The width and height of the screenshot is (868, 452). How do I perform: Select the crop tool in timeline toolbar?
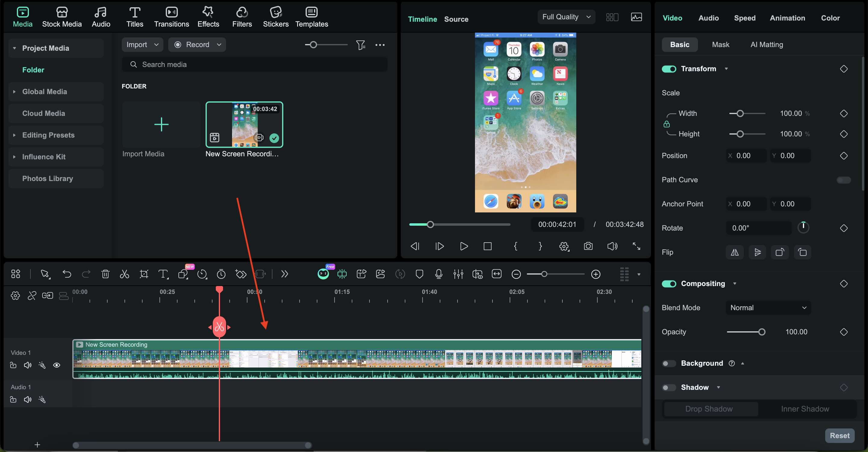click(x=144, y=274)
